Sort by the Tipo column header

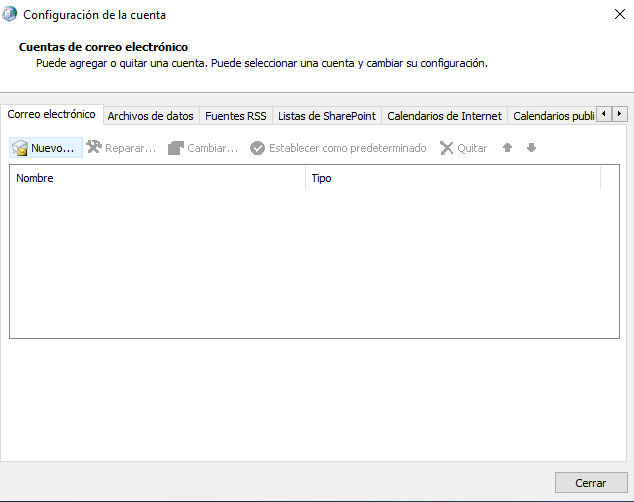tap(452, 178)
